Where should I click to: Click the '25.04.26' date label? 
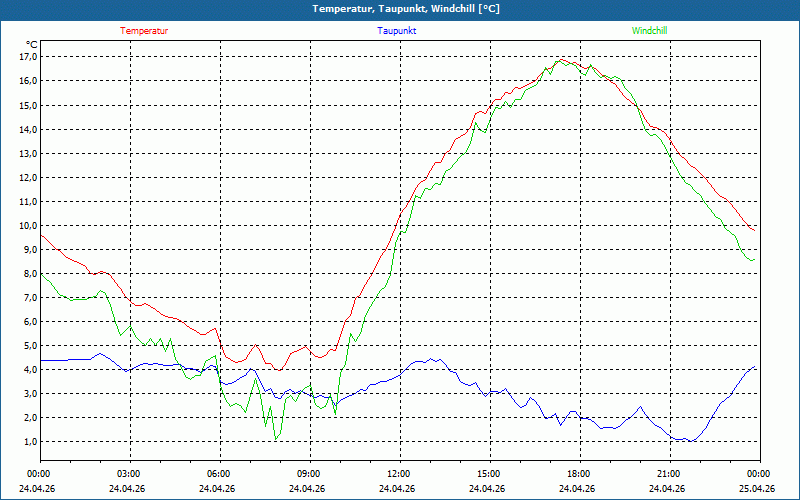[x=757, y=488]
